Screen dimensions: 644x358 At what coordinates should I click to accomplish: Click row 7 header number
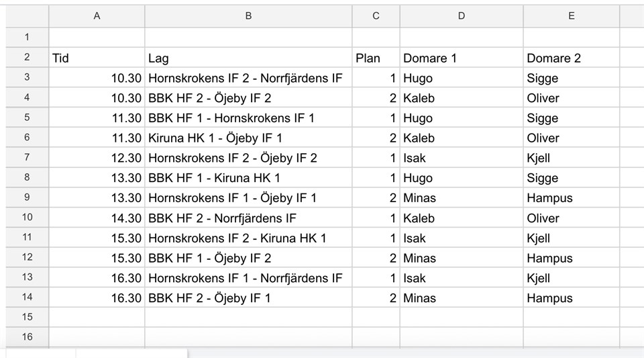[x=27, y=158]
